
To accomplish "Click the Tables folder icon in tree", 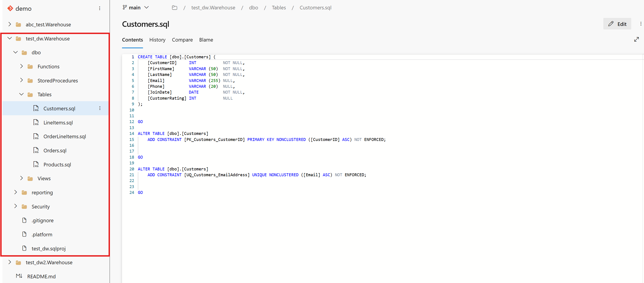I will [x=30, y=94].
